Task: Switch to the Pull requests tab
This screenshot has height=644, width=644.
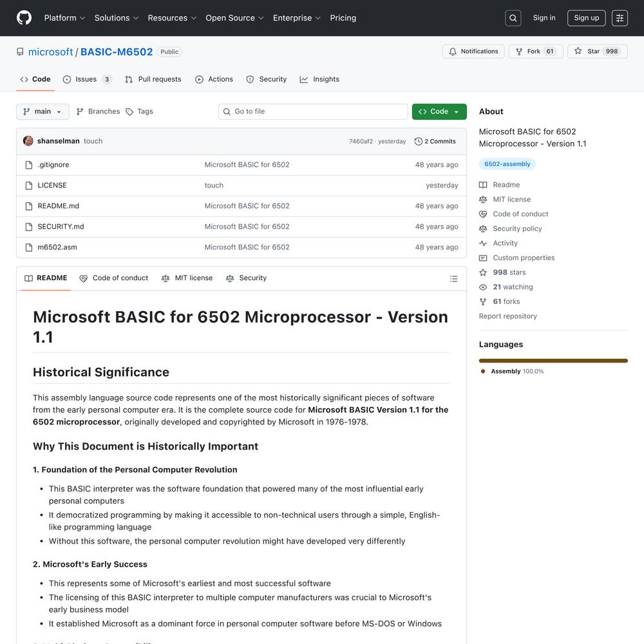Action: point(153,79)
